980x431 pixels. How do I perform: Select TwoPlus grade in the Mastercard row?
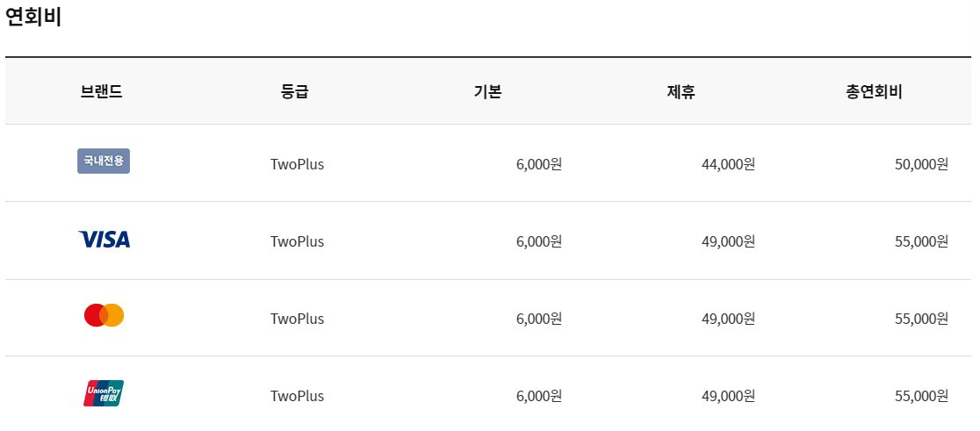[297, 319]
